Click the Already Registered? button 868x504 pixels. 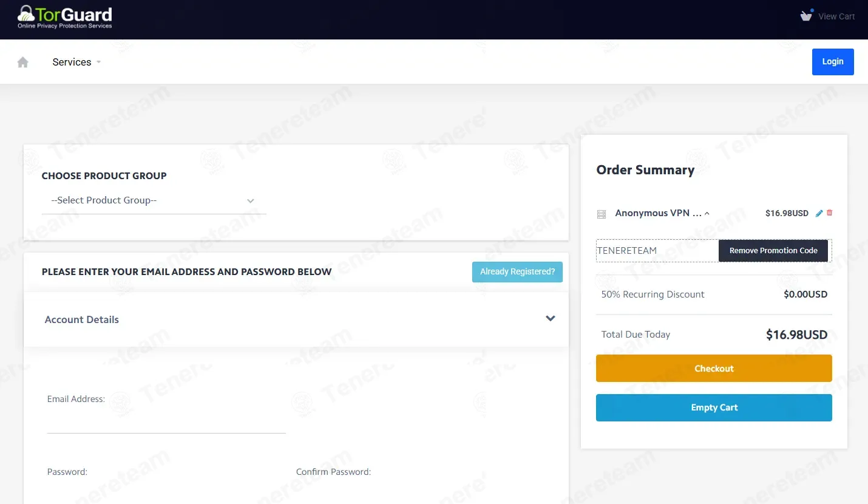pos(517,272)
